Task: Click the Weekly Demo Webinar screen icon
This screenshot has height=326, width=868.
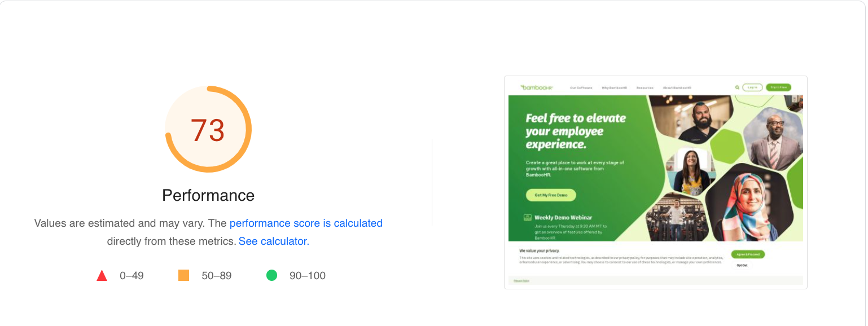Action: tap(527, 217)
